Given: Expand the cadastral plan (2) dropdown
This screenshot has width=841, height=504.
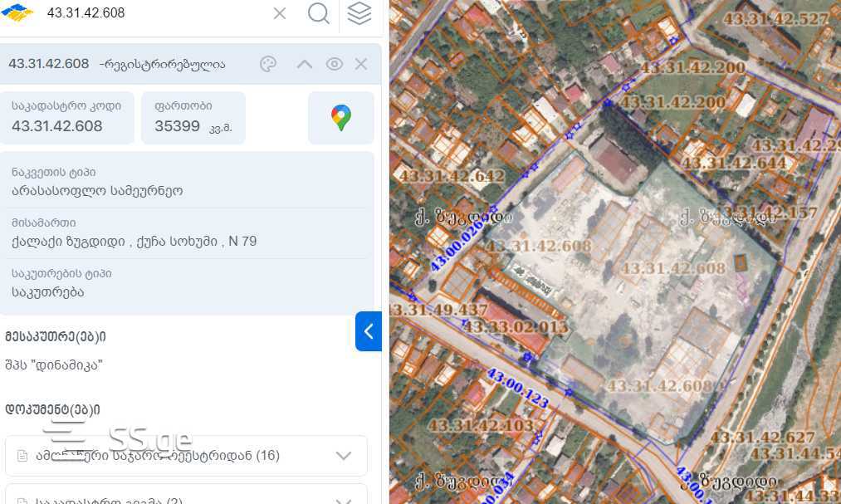Looking at the screenshot, I should coord(186,496).
